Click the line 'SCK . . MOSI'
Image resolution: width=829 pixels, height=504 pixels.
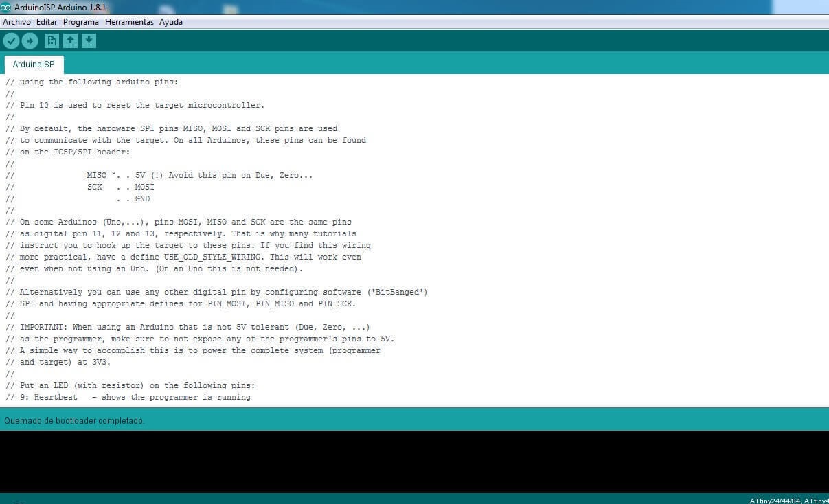click(80, 187)
